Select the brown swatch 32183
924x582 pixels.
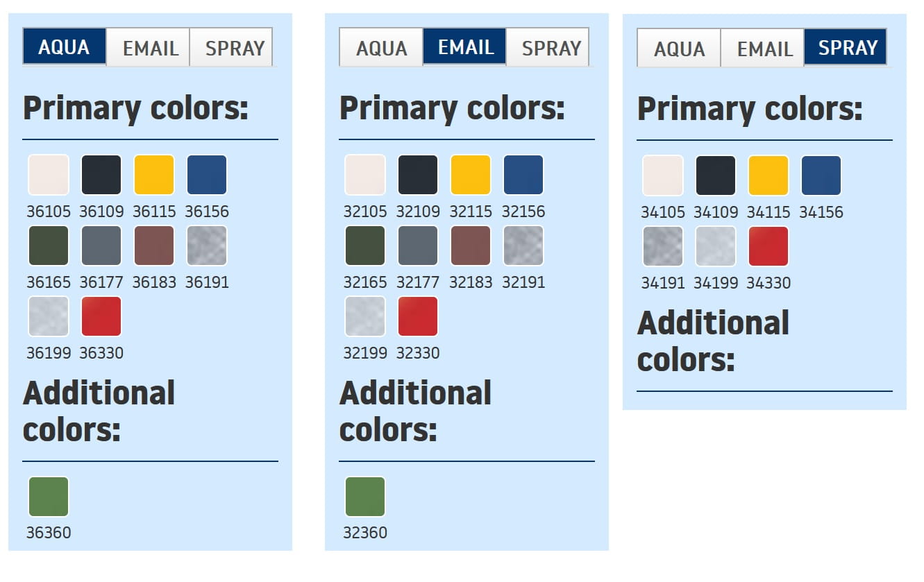click(x=471, y=246)
